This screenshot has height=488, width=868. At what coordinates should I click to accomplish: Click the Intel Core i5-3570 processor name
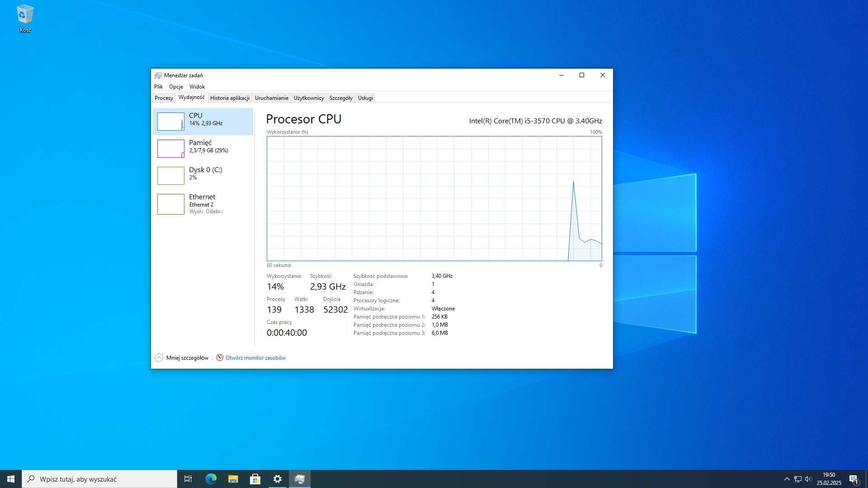click(x=535, y=121)
